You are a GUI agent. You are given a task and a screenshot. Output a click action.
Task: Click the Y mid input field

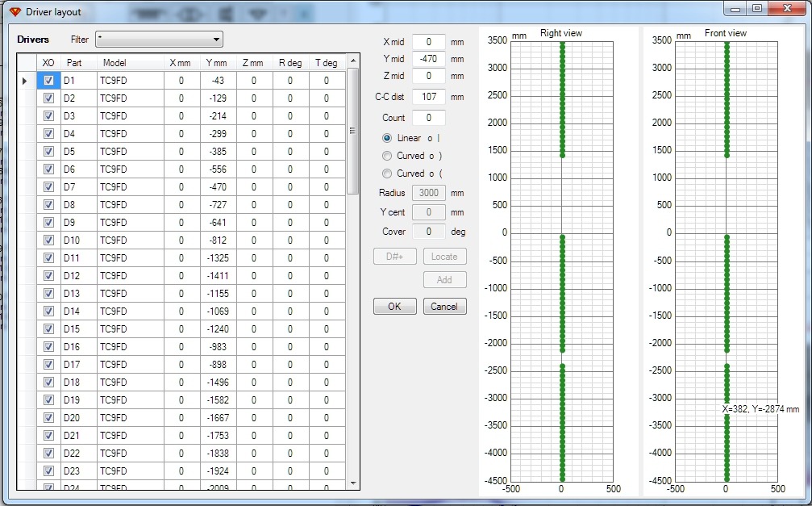pos(429,59)
